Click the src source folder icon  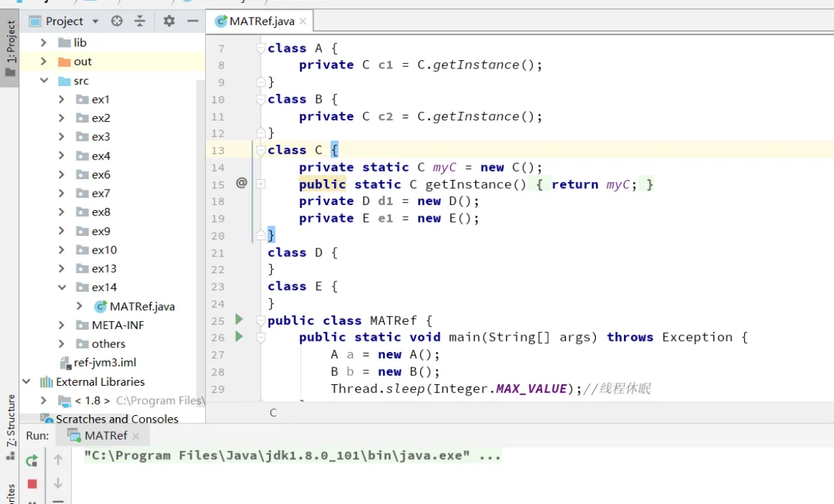tap(64, 80)
